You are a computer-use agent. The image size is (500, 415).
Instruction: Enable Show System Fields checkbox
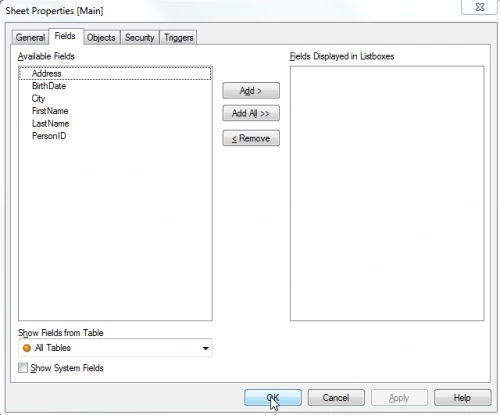(23, 368)
